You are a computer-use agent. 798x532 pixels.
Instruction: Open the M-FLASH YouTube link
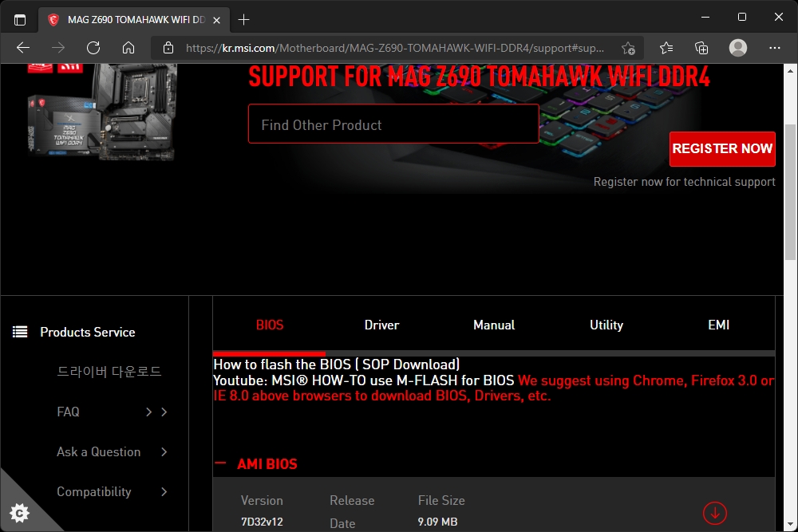pos(363,380)
